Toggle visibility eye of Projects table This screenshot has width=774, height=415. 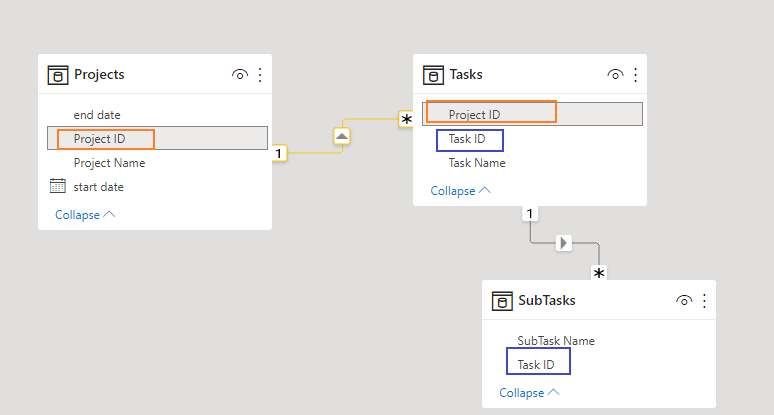tap(240, 75)
